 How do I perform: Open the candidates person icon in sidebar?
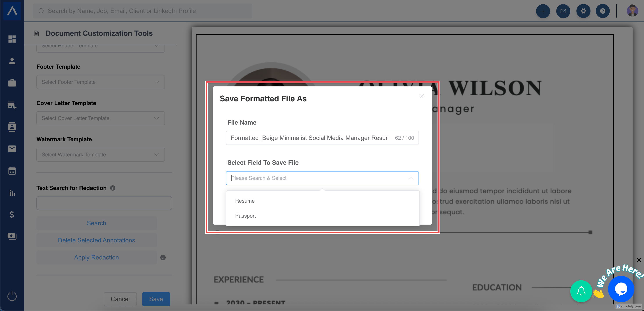12,61
